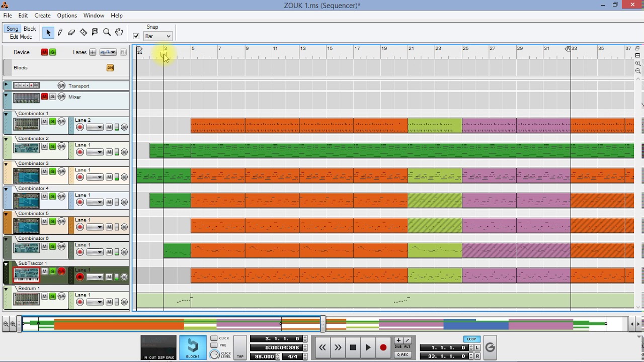Screen dimensions: 644x362
Task: Open the Edit menu
Action: click(x=23, y=16)
